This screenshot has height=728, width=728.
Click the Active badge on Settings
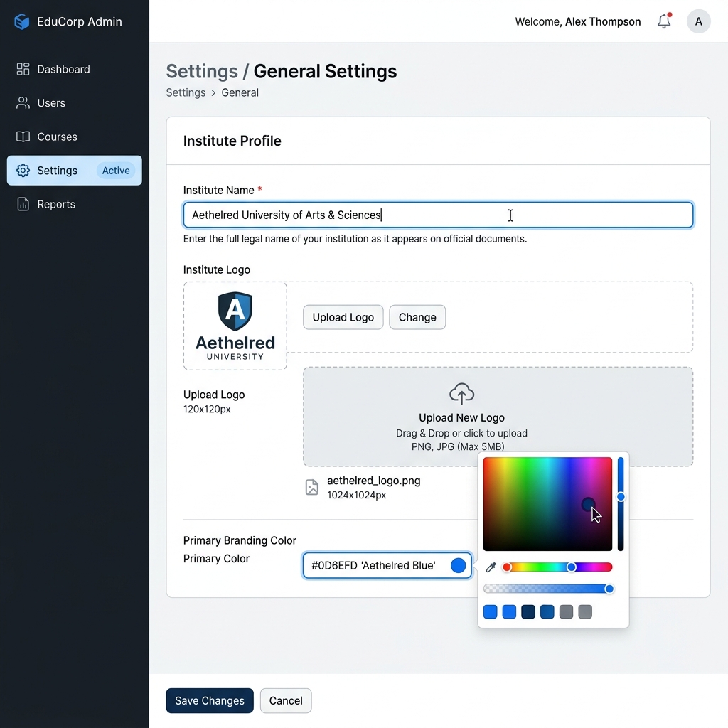coord(116,171)
